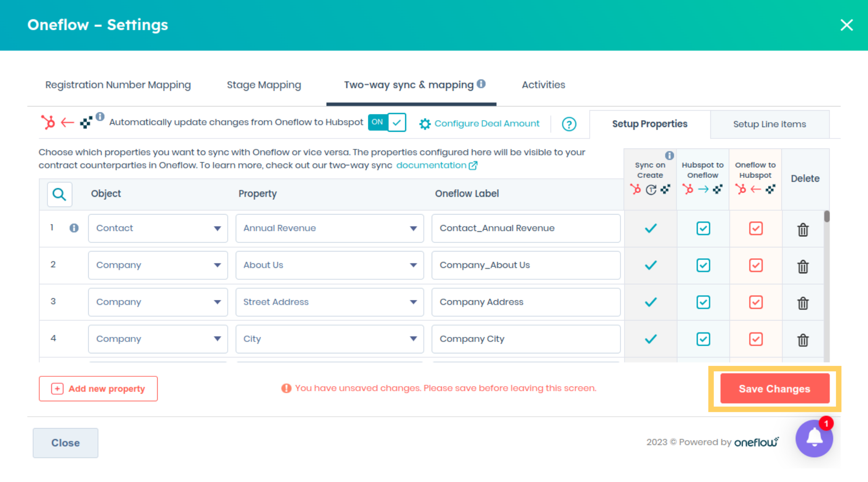
Task: Open two-way sync documentation link
Action: click(431, 165)
